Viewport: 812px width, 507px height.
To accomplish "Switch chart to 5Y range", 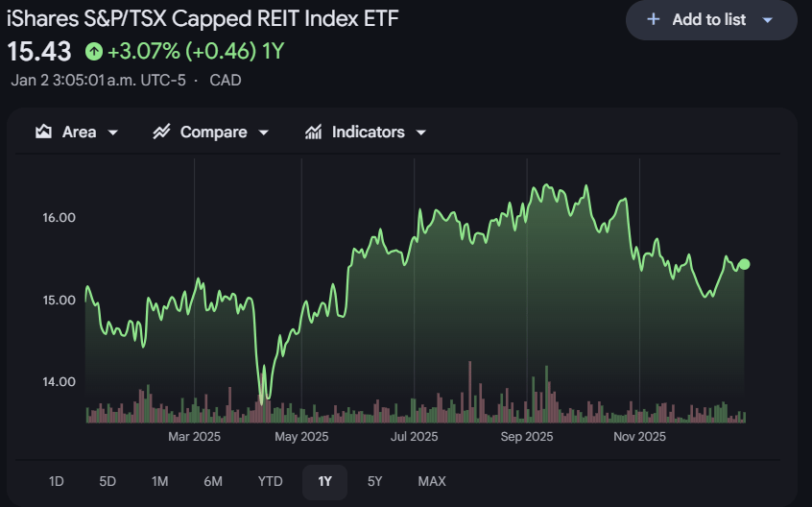I will 375,482.
